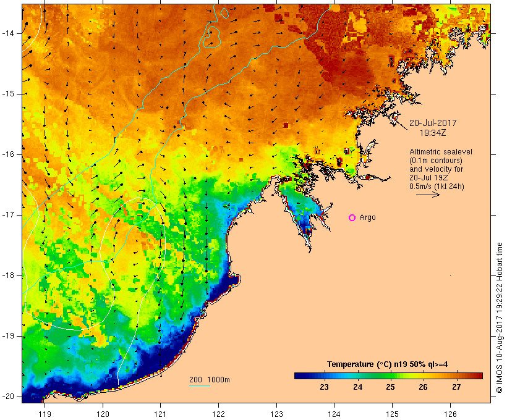Click the latitude axis label '-19'

pyautogui.click(x=8, y=337)
